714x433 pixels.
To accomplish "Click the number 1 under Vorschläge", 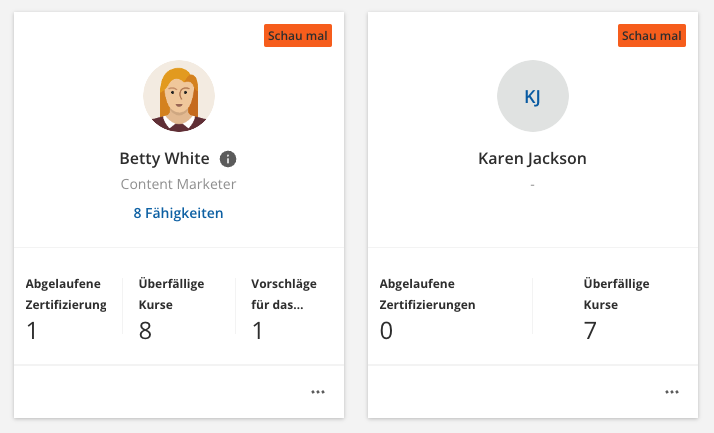I will click(258, 331).
